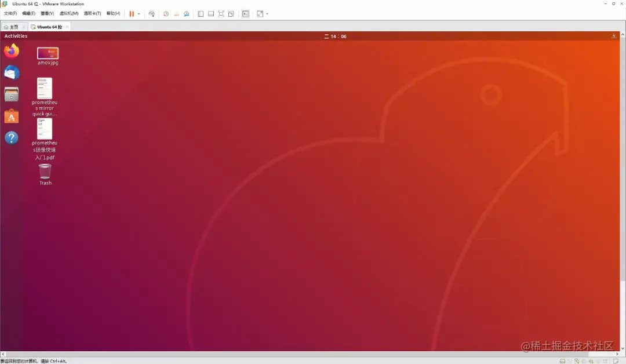This screenshot has height=364, width=626.
Task: Expand the stretch display dropdown arrow
Action: click(x=267, y=14)
